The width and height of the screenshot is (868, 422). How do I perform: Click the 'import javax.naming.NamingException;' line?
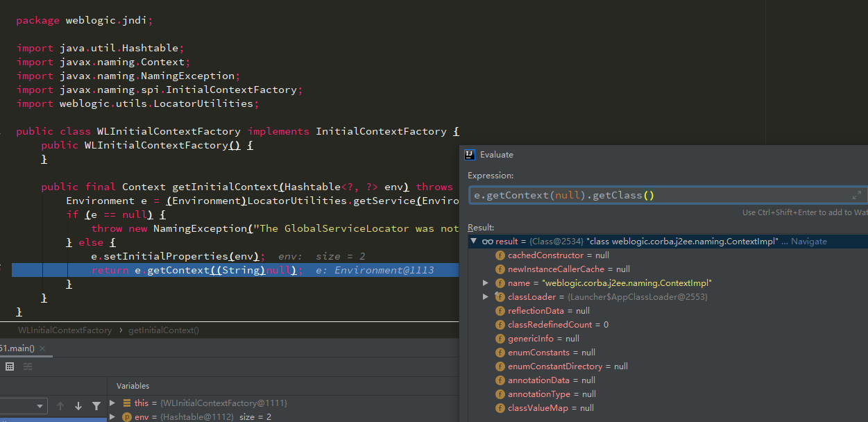point(128,76)
